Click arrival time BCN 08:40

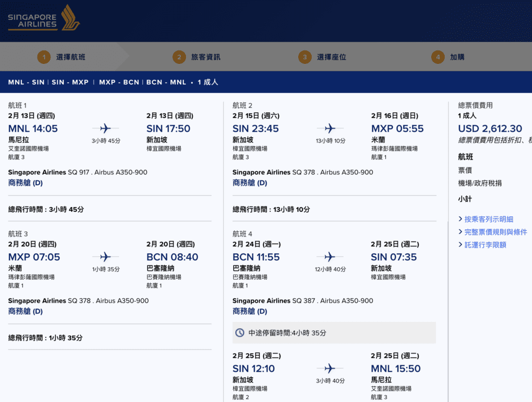click(x=172, y=257)
